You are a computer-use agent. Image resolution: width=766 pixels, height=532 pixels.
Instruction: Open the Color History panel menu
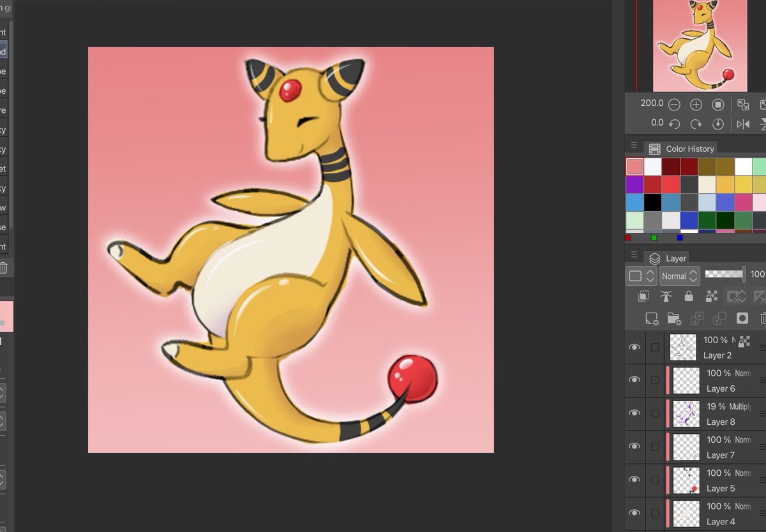633,145
